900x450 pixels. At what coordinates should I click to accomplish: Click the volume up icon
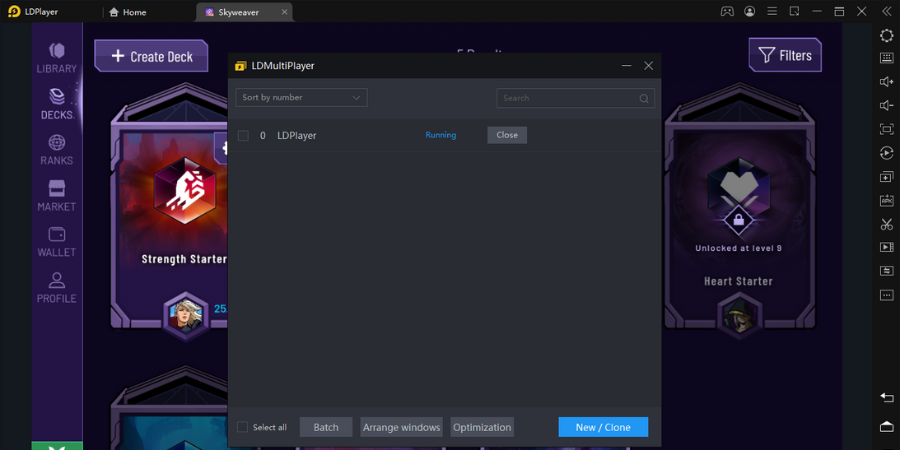[886, 82]
